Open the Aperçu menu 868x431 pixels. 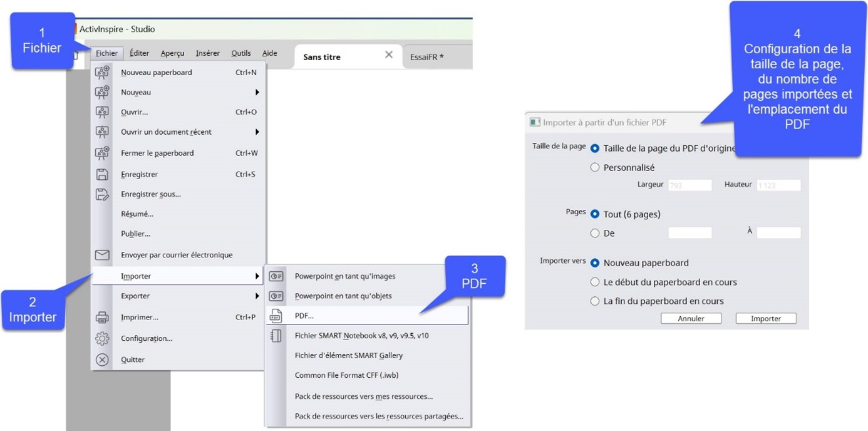[x=172, y=53]
